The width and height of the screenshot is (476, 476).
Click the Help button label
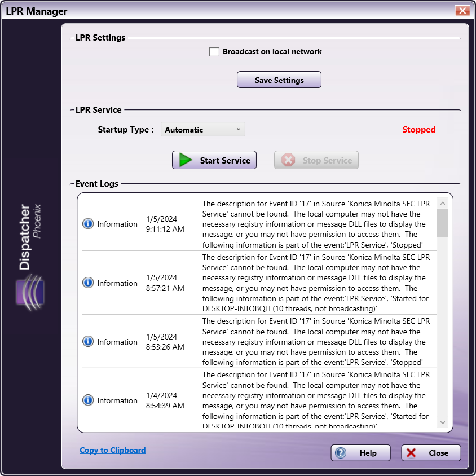[368, 453]
